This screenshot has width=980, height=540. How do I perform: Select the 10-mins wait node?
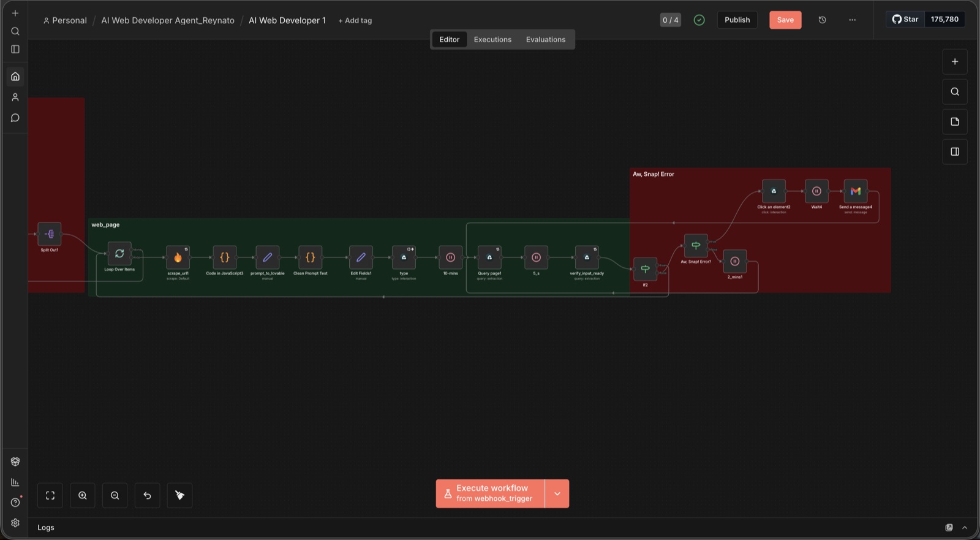point(450,257)
